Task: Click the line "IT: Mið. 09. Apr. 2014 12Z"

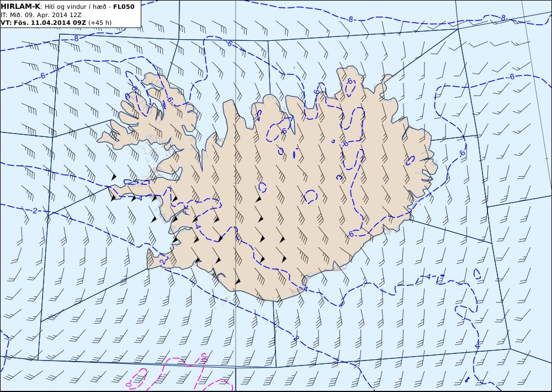Action: click(x=41, y=15)
